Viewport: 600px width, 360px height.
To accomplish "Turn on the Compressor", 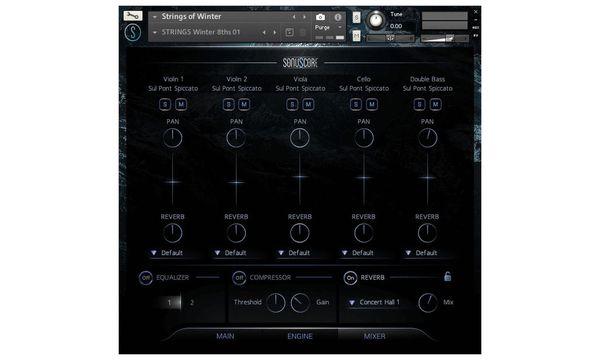I will [239, 278].
